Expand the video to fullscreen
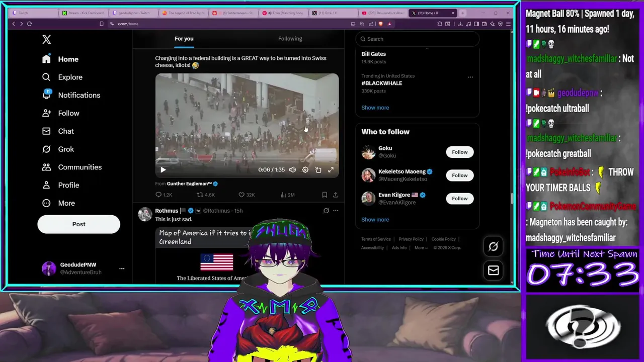 tap(331, 170)
